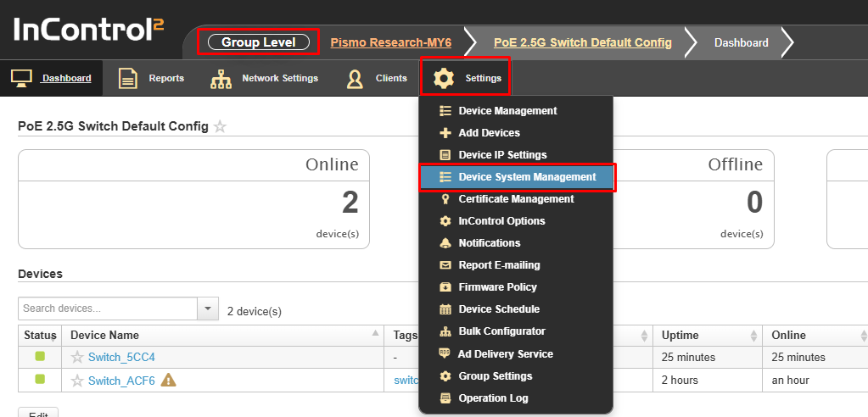Follow the Pismo Research-MY6 breadcrumb link
This screenshot has width=868, height=417.
coord(391,42)
